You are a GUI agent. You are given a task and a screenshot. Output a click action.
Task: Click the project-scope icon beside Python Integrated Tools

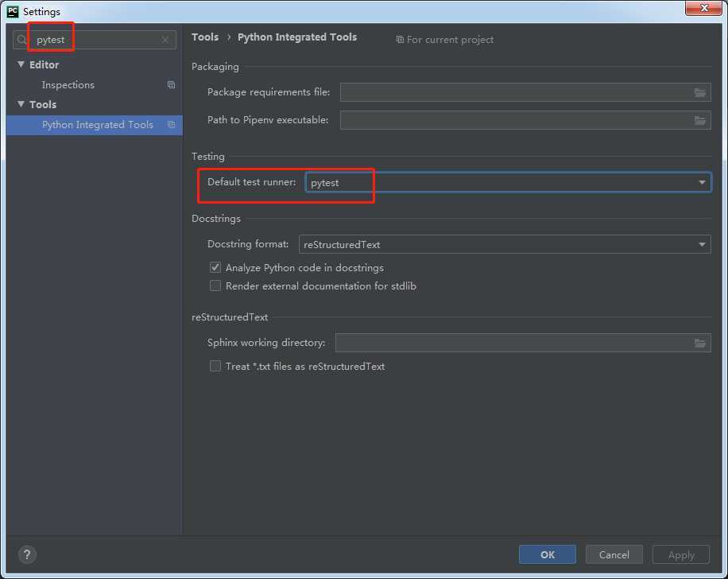tap(172, 125)
